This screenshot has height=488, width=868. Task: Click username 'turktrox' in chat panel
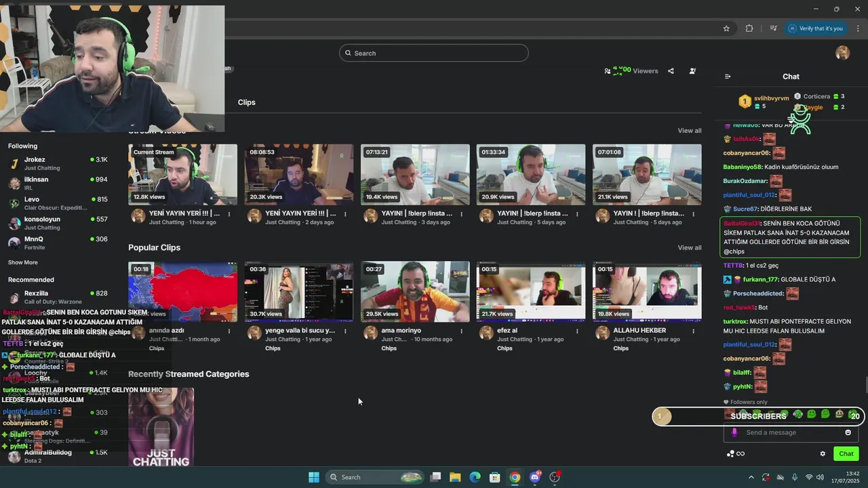click(735, 321)
